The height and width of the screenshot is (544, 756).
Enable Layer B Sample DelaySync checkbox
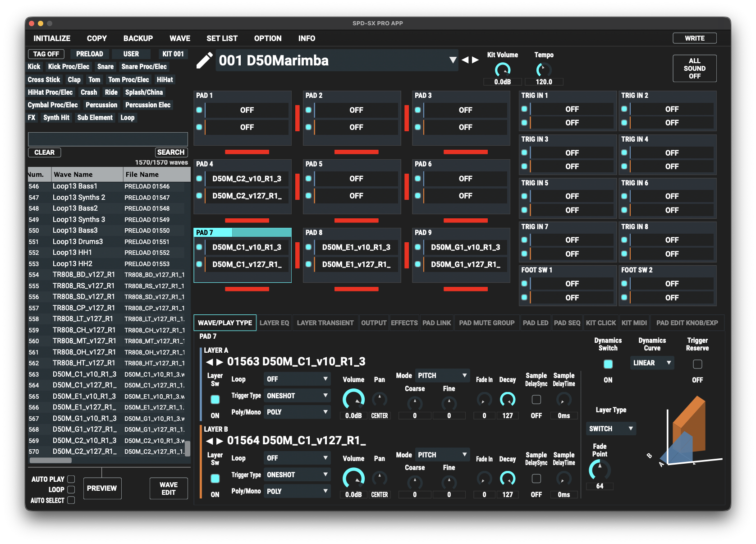(x=536, y=479)
